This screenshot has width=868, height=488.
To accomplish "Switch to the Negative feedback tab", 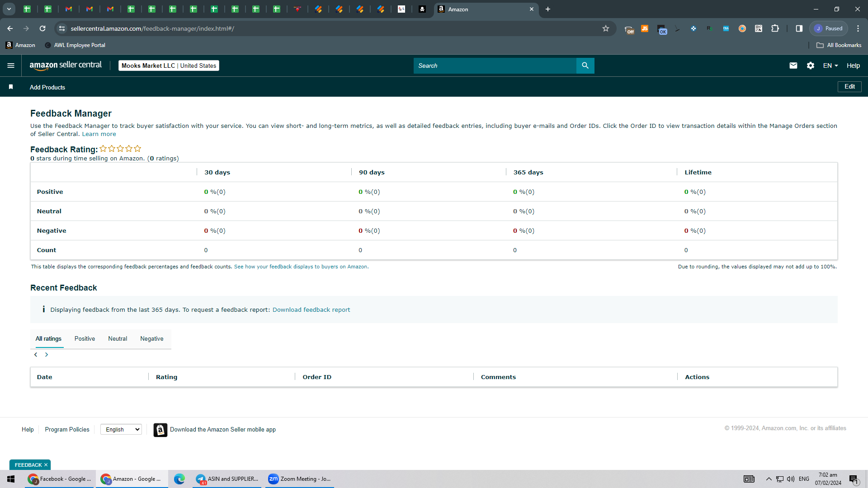I will click(152, 338).
